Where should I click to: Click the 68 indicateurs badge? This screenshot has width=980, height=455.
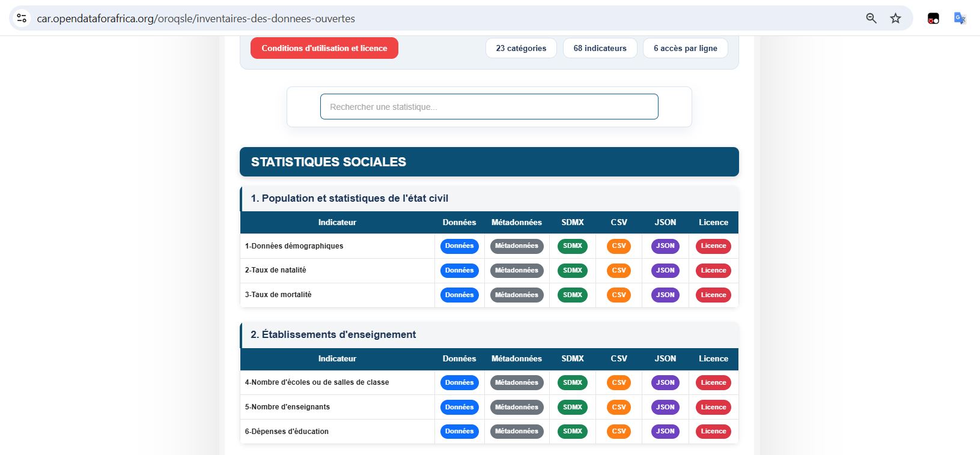(600, 48)
